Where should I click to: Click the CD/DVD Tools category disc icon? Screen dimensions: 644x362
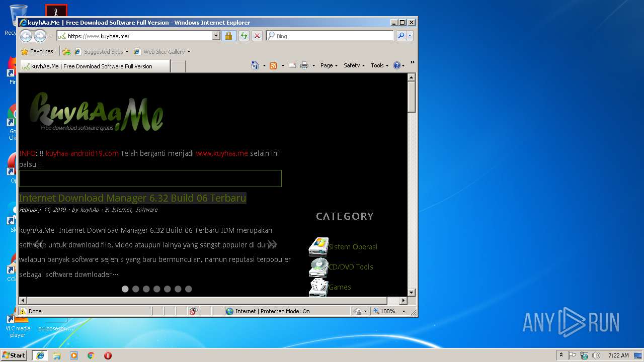(318, 267)
